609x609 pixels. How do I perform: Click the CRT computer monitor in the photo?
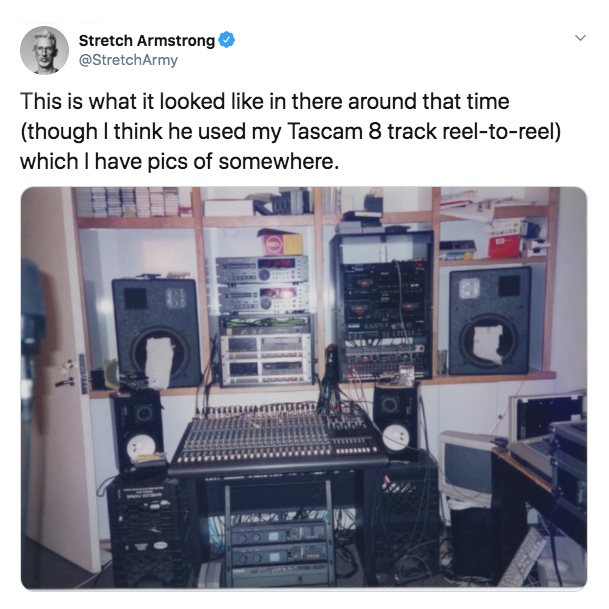467,466
